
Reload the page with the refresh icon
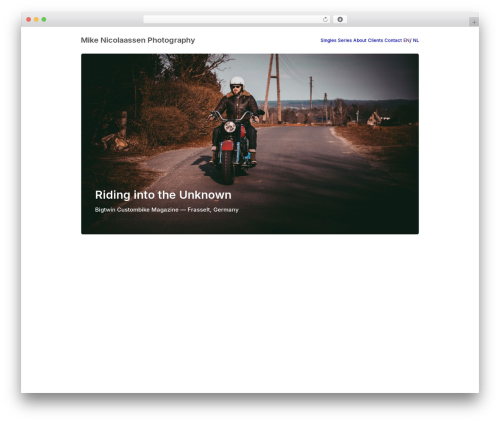[325, 20]
